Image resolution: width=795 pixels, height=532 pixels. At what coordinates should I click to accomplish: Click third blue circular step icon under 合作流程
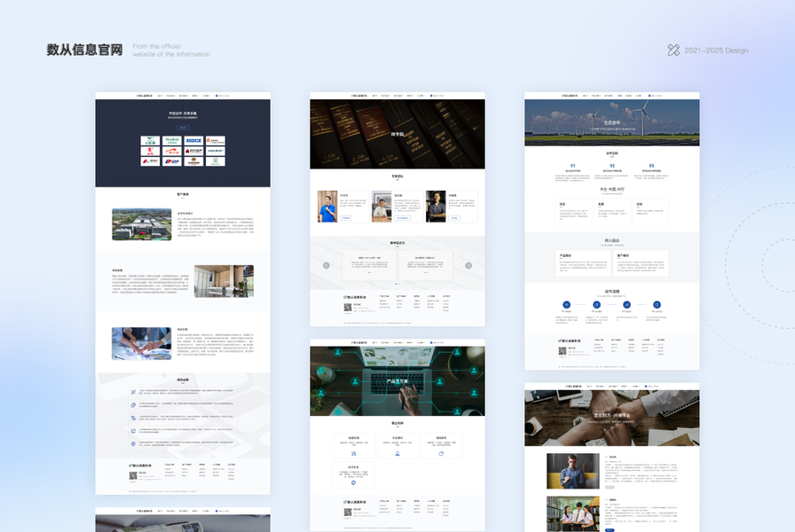tap(626, 305)
